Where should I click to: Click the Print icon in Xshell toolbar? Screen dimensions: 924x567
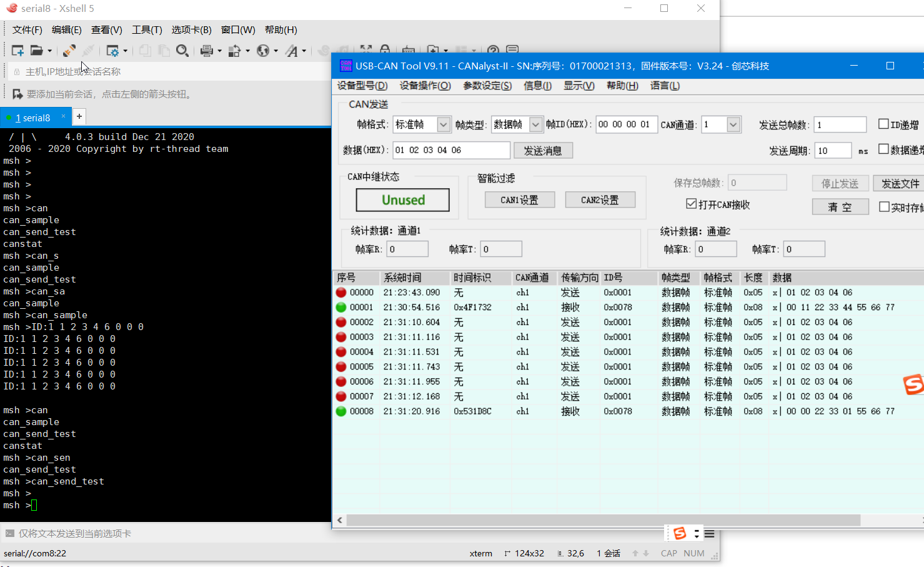pyautogui.click(x=207, y=51)
